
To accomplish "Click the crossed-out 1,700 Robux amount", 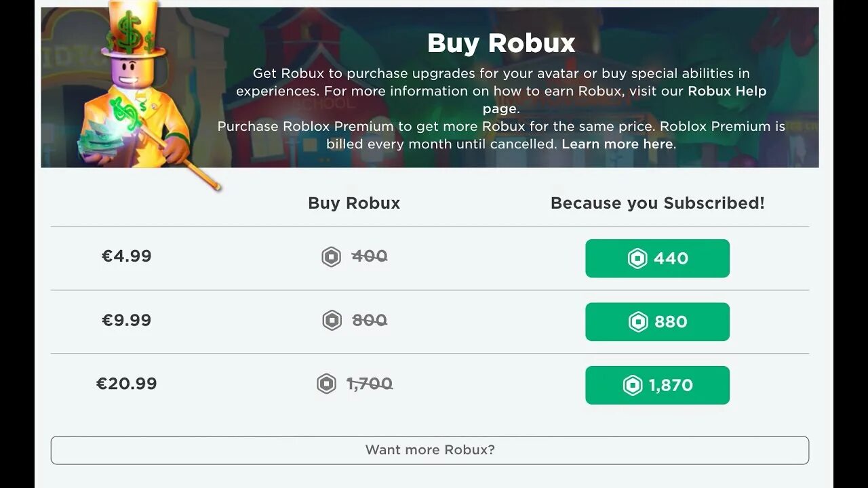I will click(370, 384).
